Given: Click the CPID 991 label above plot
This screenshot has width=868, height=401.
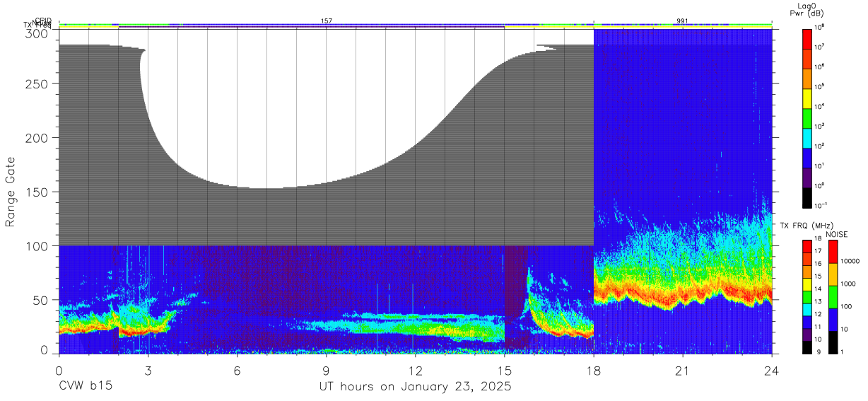Looking at the screenshot, I should click(x=682, y=21).
